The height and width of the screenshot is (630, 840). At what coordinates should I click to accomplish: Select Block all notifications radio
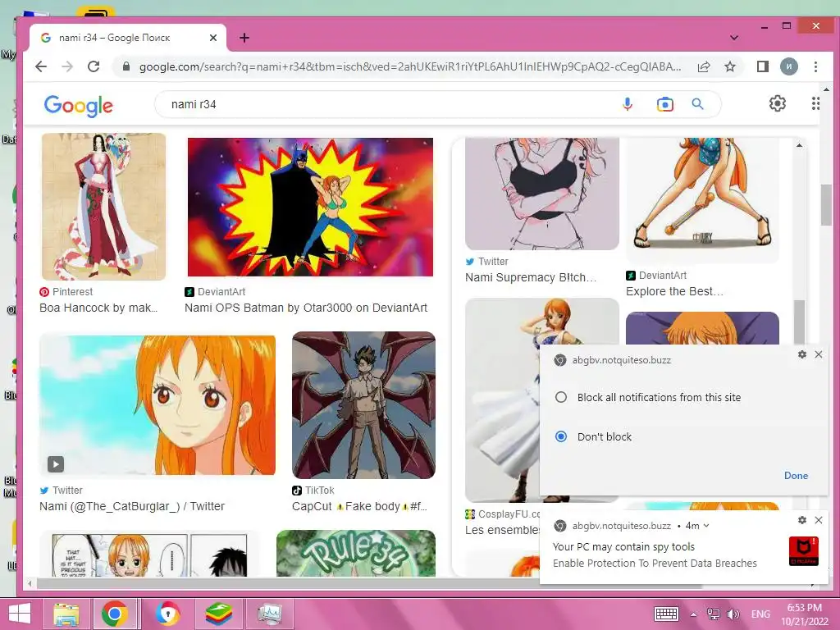pos(561,398)
